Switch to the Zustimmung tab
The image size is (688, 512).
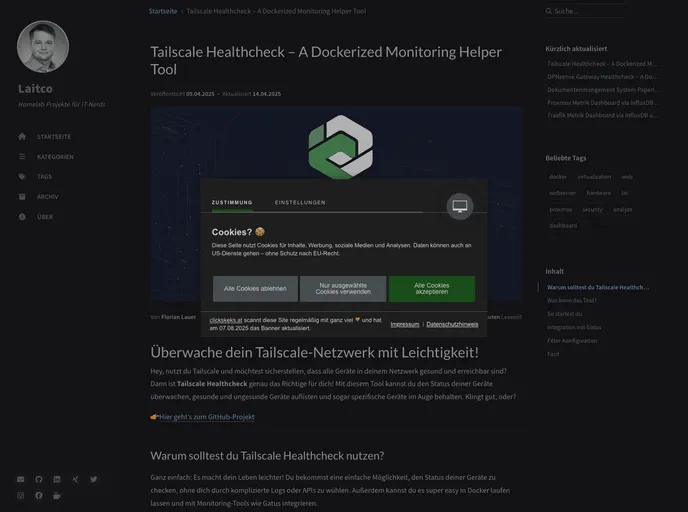(232, 202)
